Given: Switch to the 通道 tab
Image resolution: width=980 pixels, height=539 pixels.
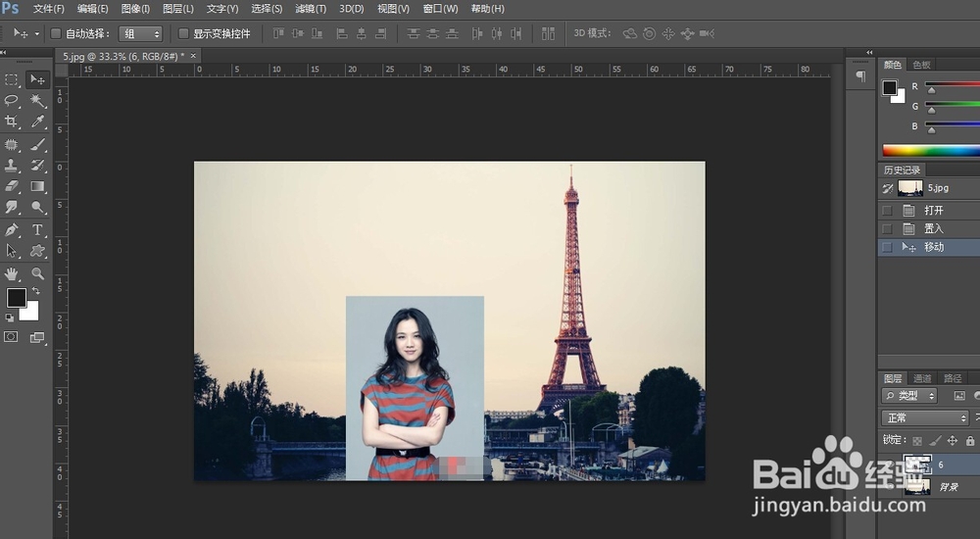Looking at the screenshot, I should click(x=922, y=378).
